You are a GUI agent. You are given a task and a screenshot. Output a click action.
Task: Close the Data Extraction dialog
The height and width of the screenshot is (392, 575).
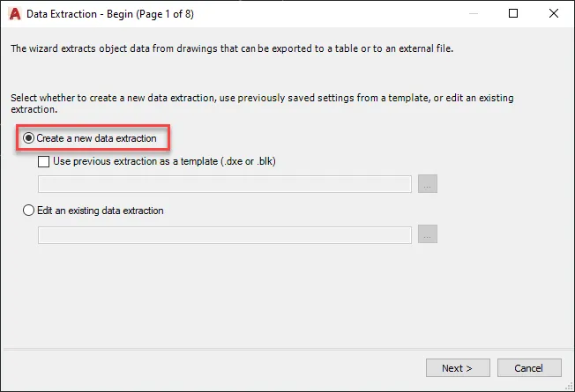(554, 13)
